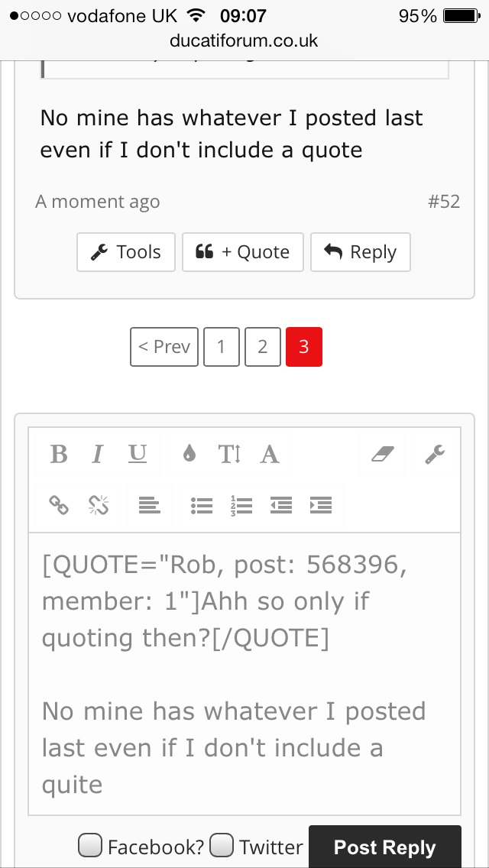This screenshot has height=868, width=489.
Task: Toggle Bold formatting in editor
Action: pyautogui.click(x=59, y=455)
